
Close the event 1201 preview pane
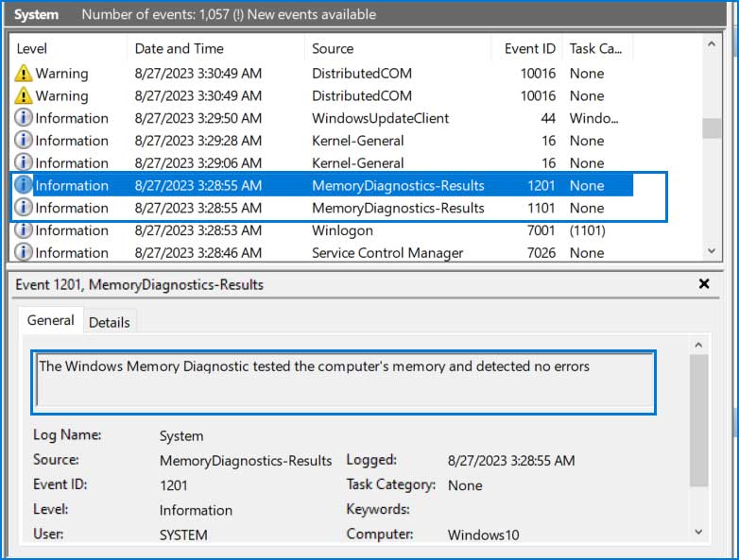pyautogui.click(x=704, y=283)
